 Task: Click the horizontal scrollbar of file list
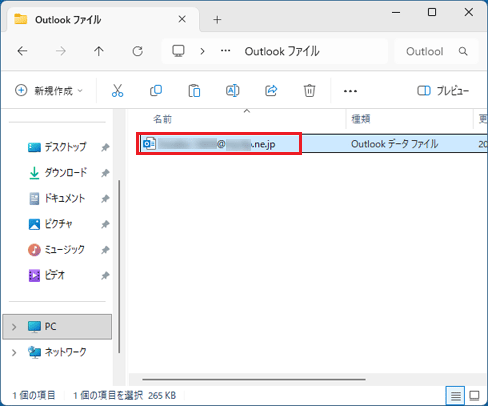pos(254,379)
